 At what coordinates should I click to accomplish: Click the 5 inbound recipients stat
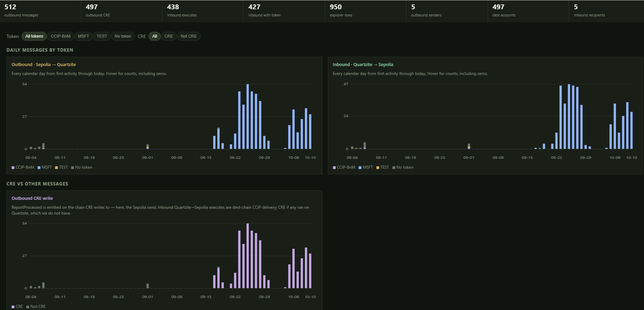pos(606,11)
